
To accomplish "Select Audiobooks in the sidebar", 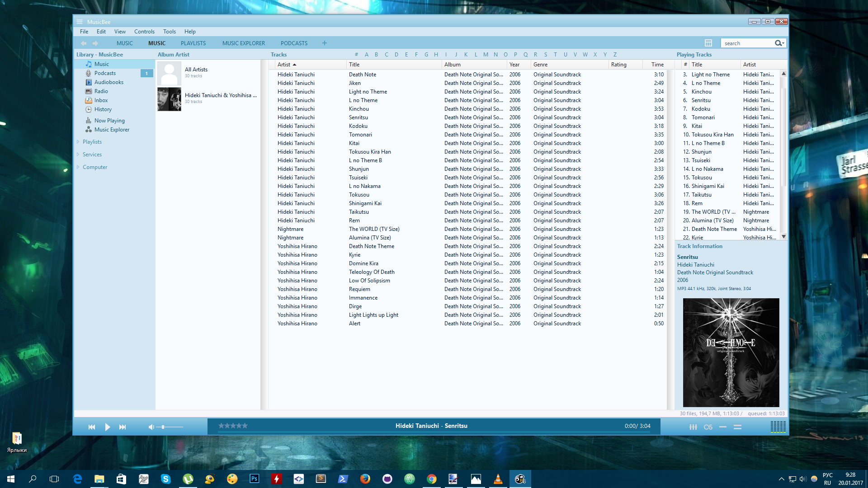I will [x=115, y=82].
